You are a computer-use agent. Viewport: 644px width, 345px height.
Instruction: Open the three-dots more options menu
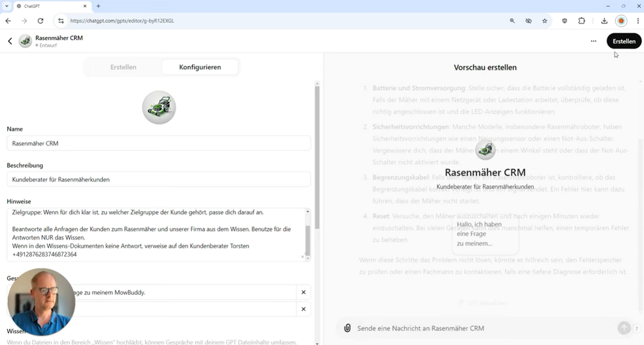(593, 41)
